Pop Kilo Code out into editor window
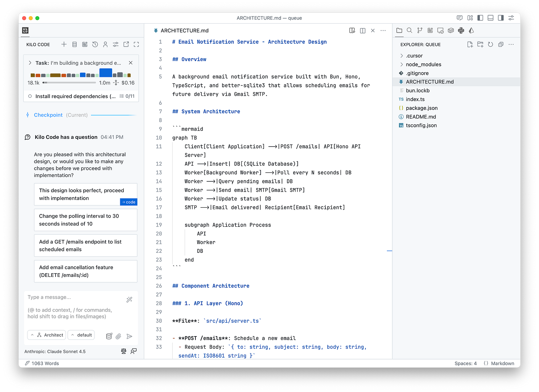 [x=126, y=44]
